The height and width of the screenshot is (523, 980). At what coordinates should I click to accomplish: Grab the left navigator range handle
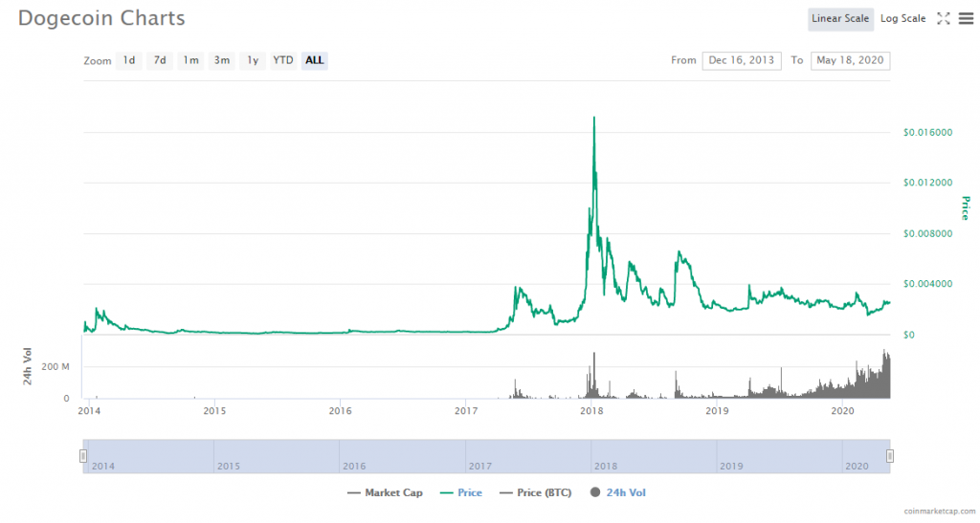[x=83, y=456]
